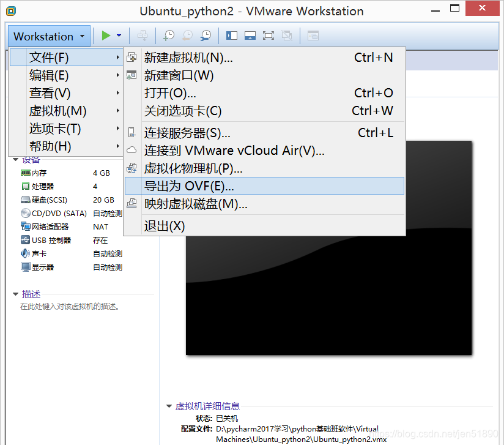Image resolution: width=504 pixels, height=445 pixels.
Task: Click the new virtual machine menu icon
Action: click(132, 58)
